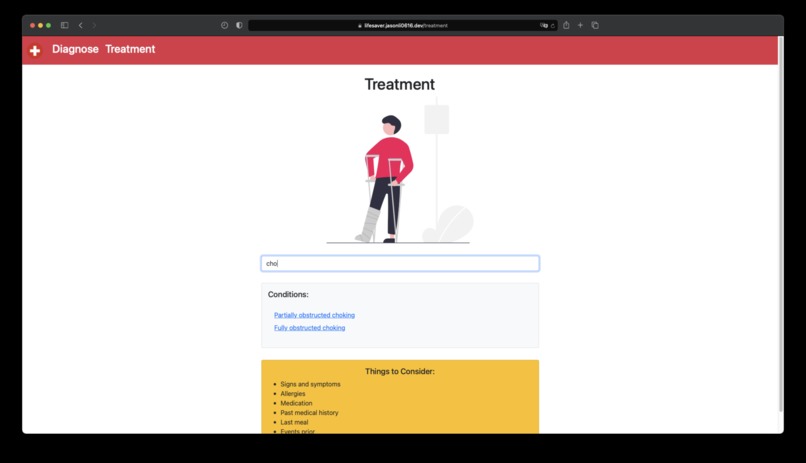Click the 'Treatment' page heading
This screenshot has width=806, height=463.
(399, 84)
